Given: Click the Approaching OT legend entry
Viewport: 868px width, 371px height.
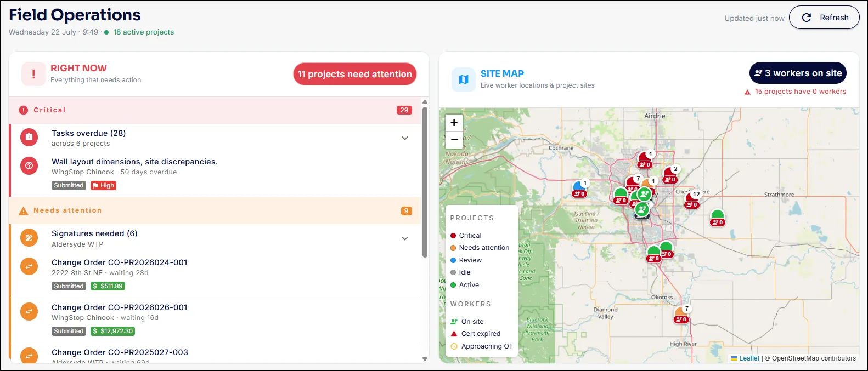Looking at the screenshot, I should 482,346.
